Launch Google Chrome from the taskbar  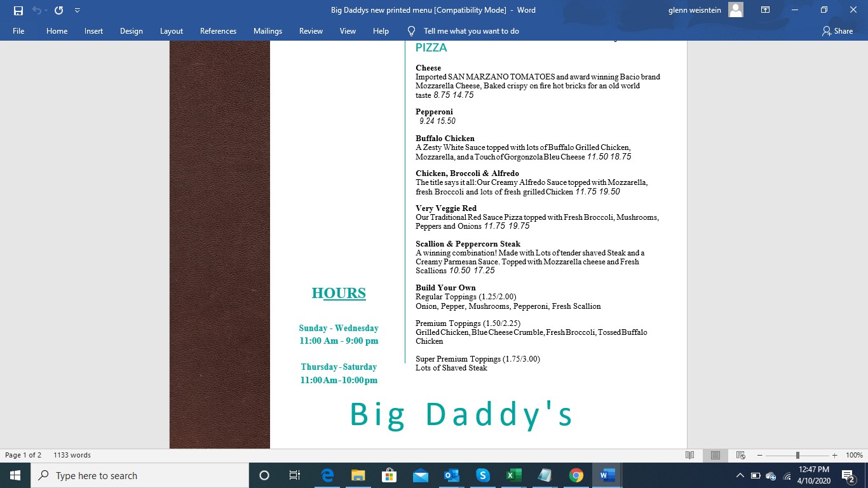(x=576, y=475)
